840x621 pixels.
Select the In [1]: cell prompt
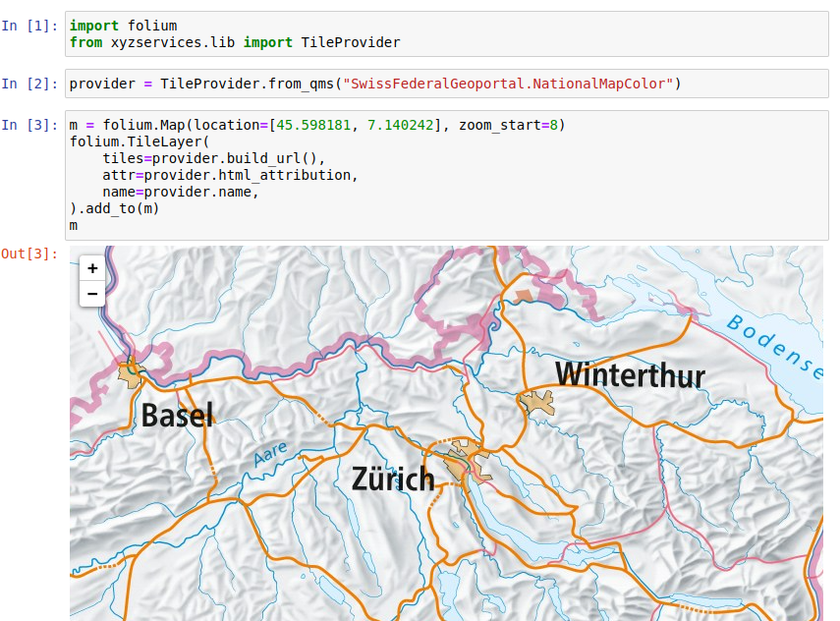pyautogui.click(x=29, y=26)
